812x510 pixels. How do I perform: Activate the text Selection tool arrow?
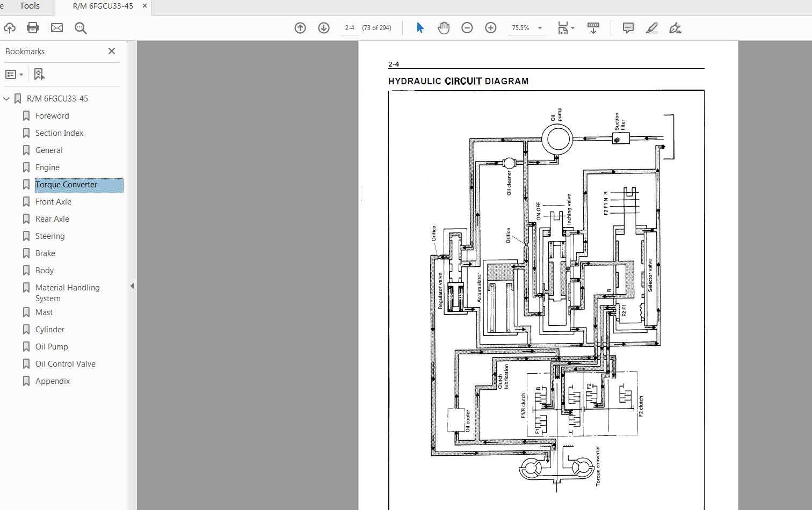[420, 27]
